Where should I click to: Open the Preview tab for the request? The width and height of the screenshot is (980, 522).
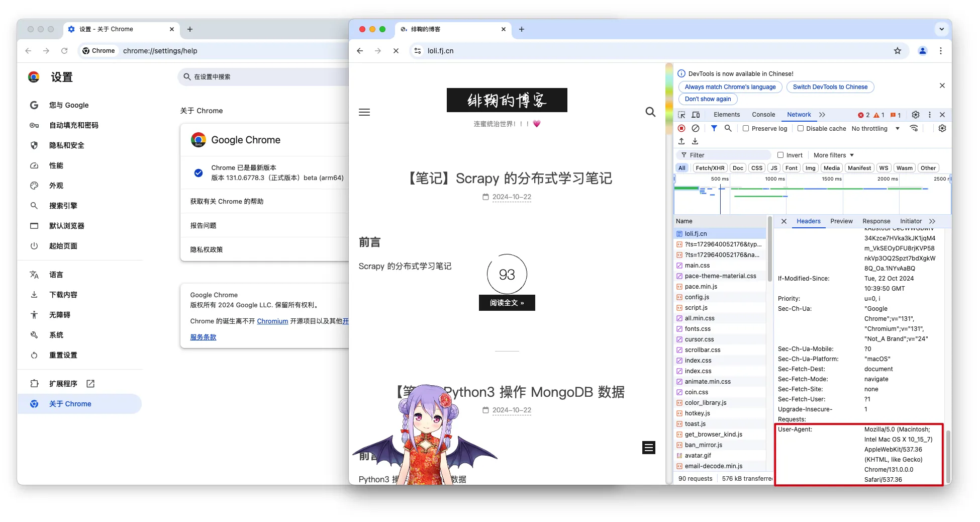coord(841,221)
